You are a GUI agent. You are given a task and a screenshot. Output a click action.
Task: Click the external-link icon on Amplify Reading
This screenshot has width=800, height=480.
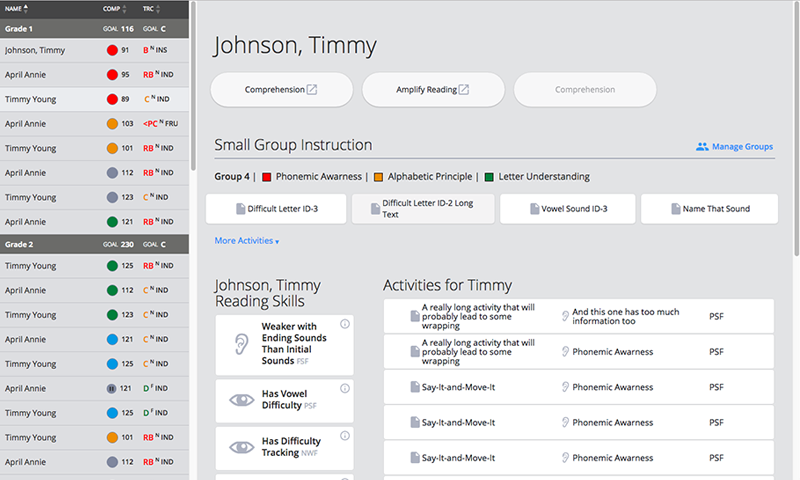[x=463, y=90]
